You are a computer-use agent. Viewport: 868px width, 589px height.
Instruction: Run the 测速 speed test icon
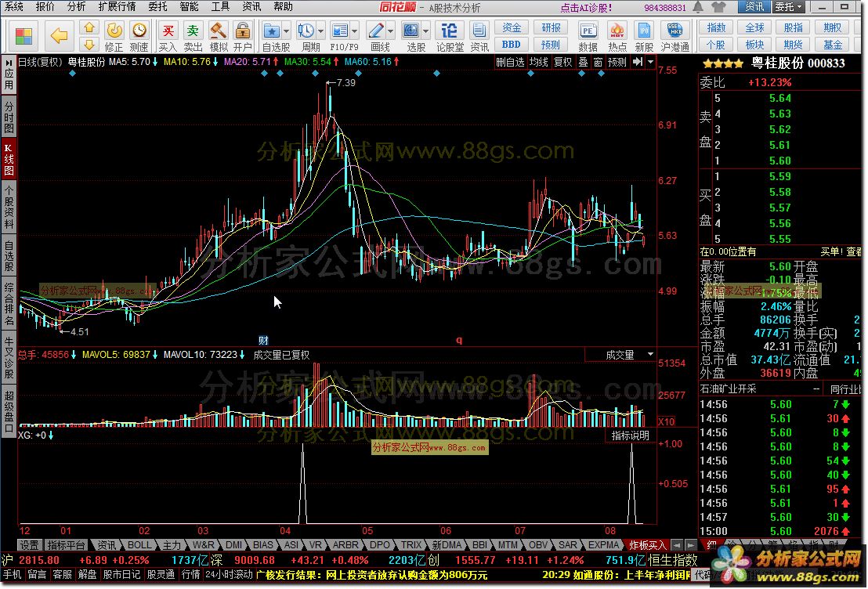(139, 37)
